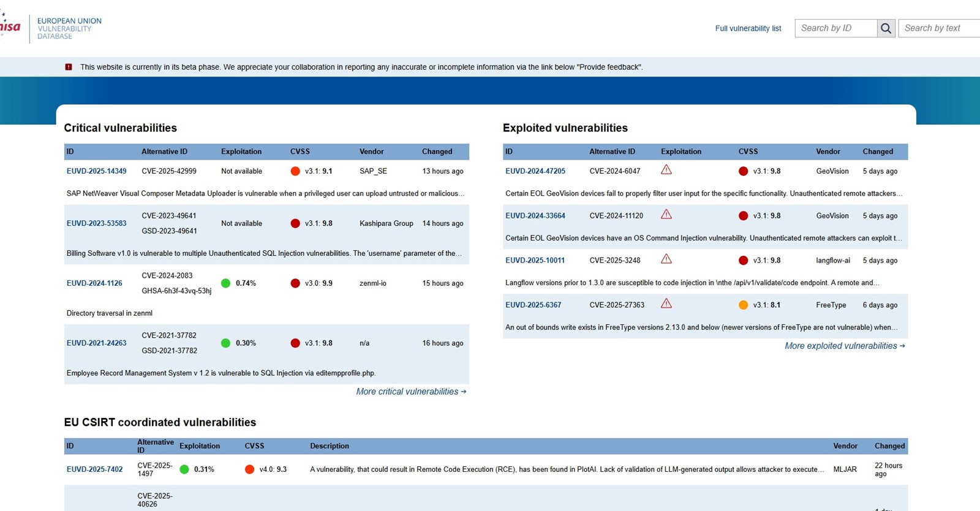Image resolution: width=980 pixels, height=511 pixels.
Task: Follow the More critical vulnerabilities link
Action: [x=411, y=392]
